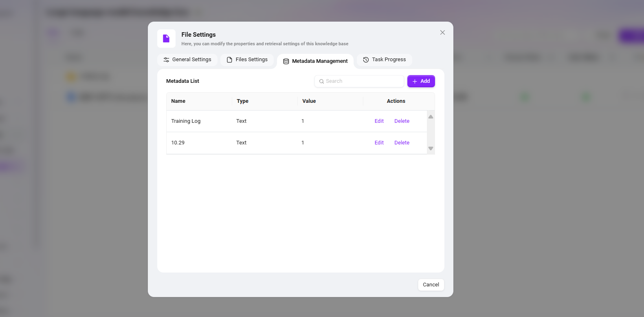The height and width of the screenshot is (317, 644).
Task: Switch to the Files Settings tab
Action: (247, 60)
